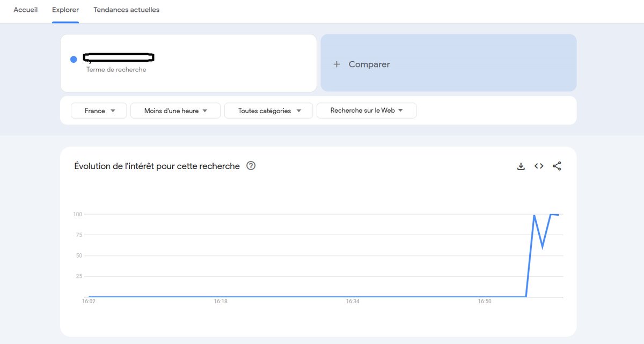This screenshot has width=644, height=344.
Task: Select the share icon at chart top right
Action: point(557,166)
